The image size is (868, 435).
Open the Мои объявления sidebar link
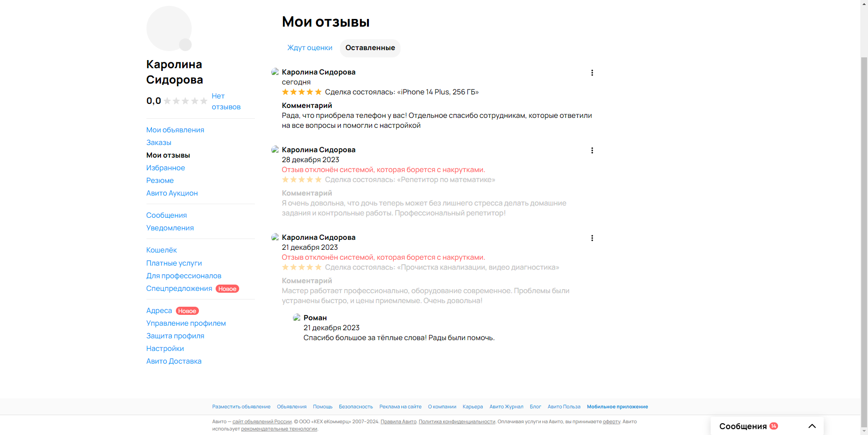point(175,130)
